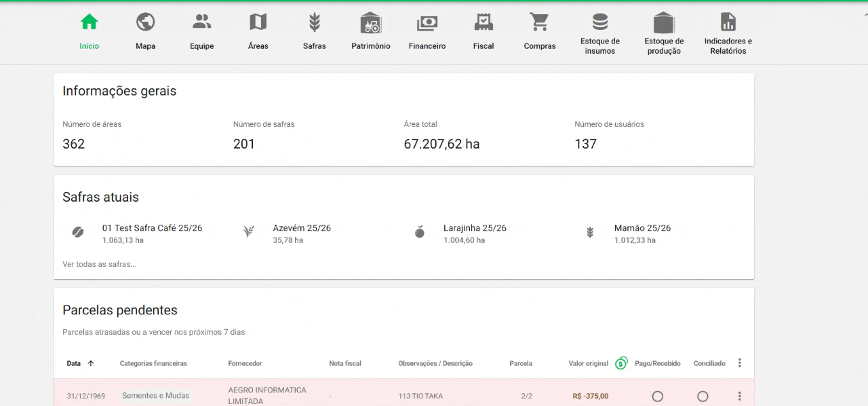Click Ver todas as safras link
The width and height of the screenshot is (868, 406).
pos(98,263)
